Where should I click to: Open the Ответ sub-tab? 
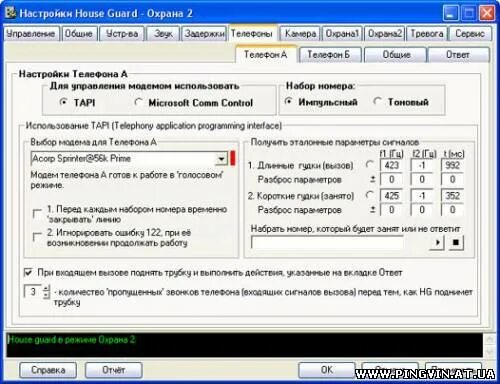pyautogui.click(x=458, y=55)
